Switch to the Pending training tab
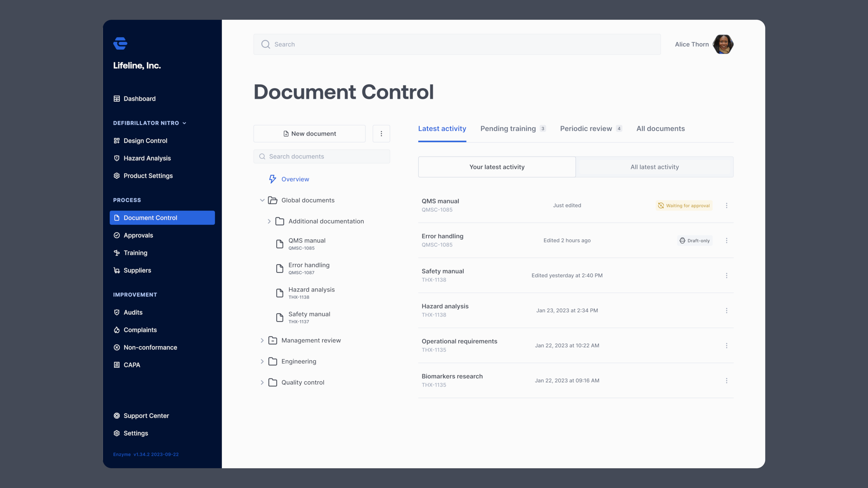868x488 pixels. click(x=513, y=129)
